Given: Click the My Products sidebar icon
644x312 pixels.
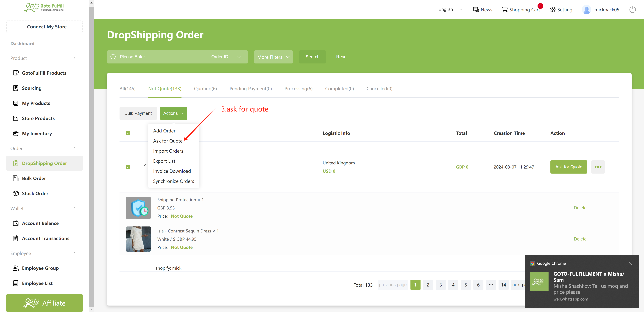Looking at the screenshot, I should 16,103.
